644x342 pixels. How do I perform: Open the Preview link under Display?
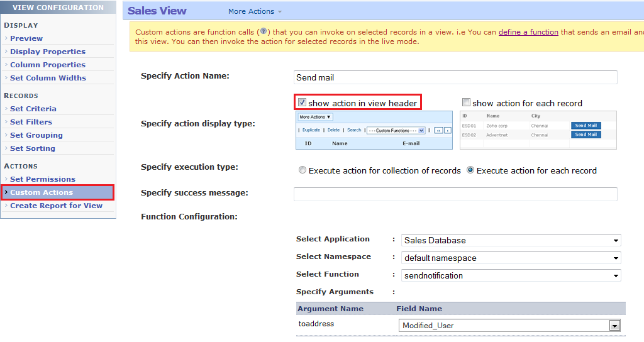tap(26, 38)
